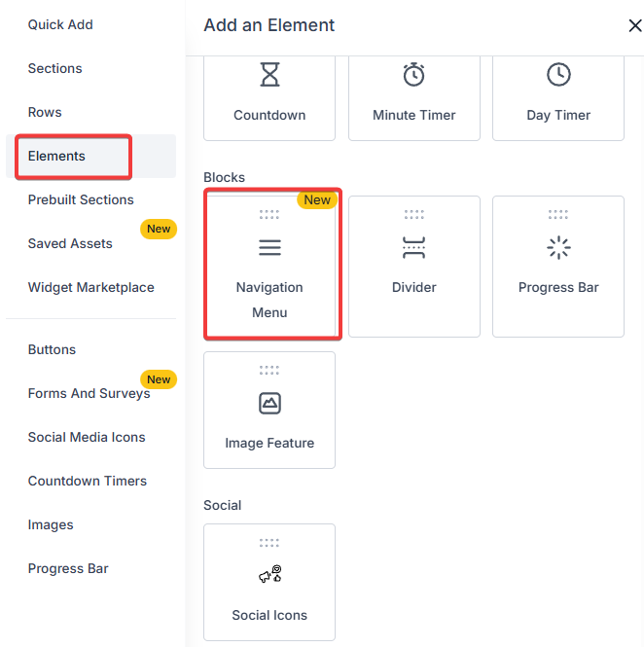Select the Progress Bar block
Screen dimensions: 644x647
click(x=558, y=266)
